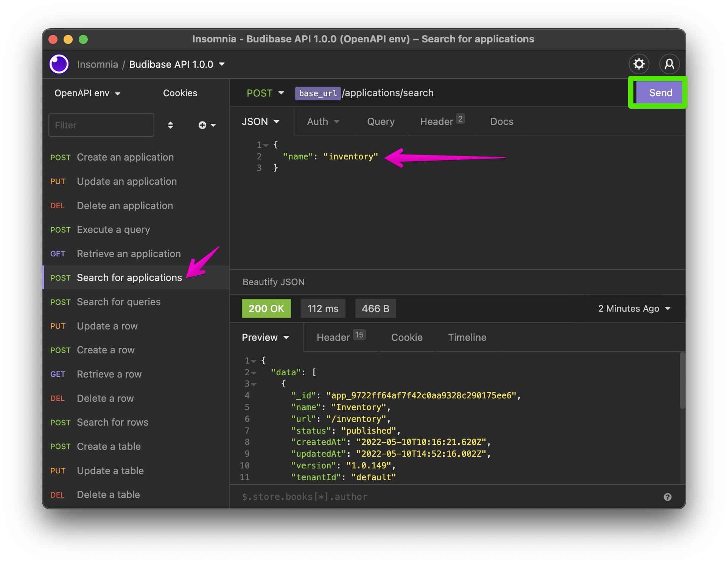
Task: Select Delete an application request
Action: (x=136, y=206)
